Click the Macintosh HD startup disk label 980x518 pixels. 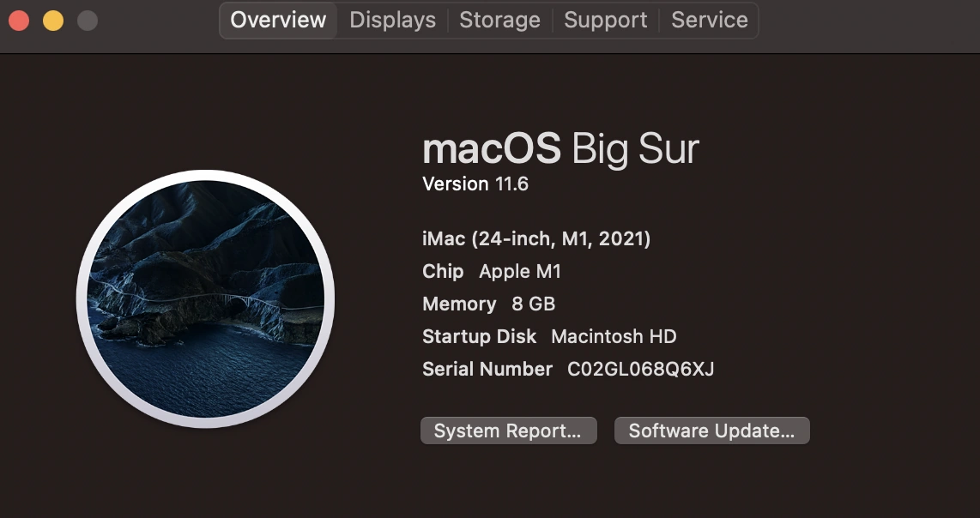[x=613, y=336]
